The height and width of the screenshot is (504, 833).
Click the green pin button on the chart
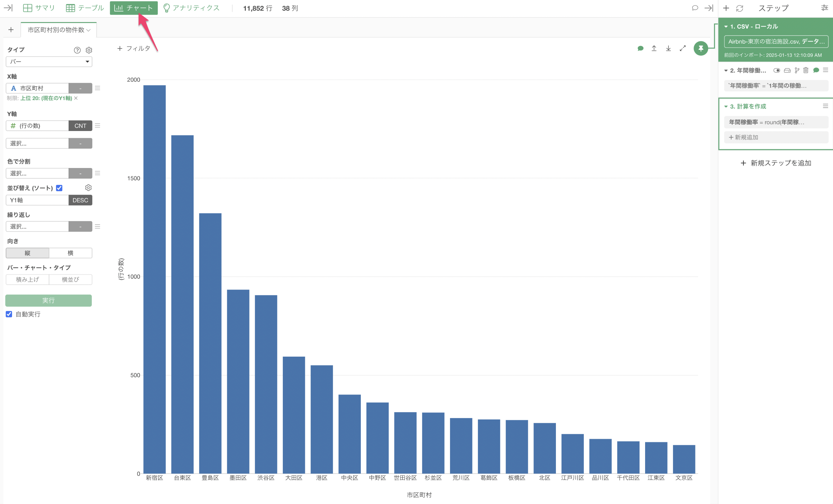tap(701, 49)
